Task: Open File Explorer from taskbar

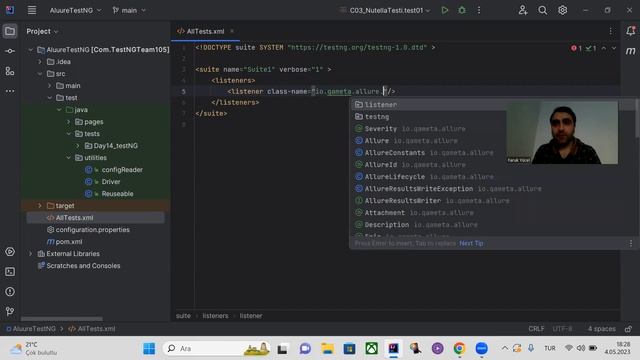Action: click(x=327, y=349)
